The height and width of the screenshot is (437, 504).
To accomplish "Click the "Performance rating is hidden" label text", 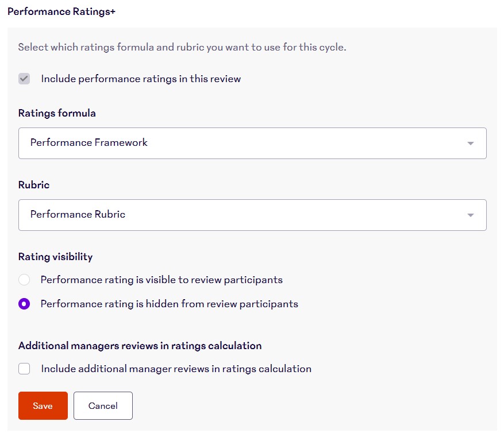I will pyautogui.click(x=169, y=304).
